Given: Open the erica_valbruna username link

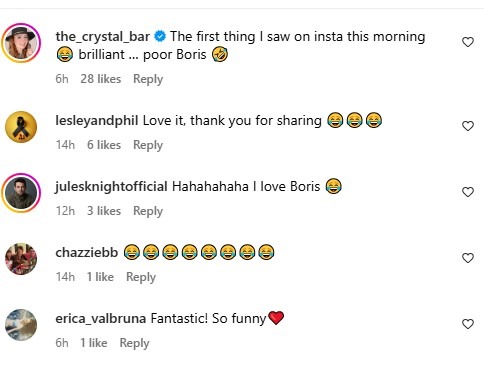Looking at the screenshot, I should pos(101,319).
